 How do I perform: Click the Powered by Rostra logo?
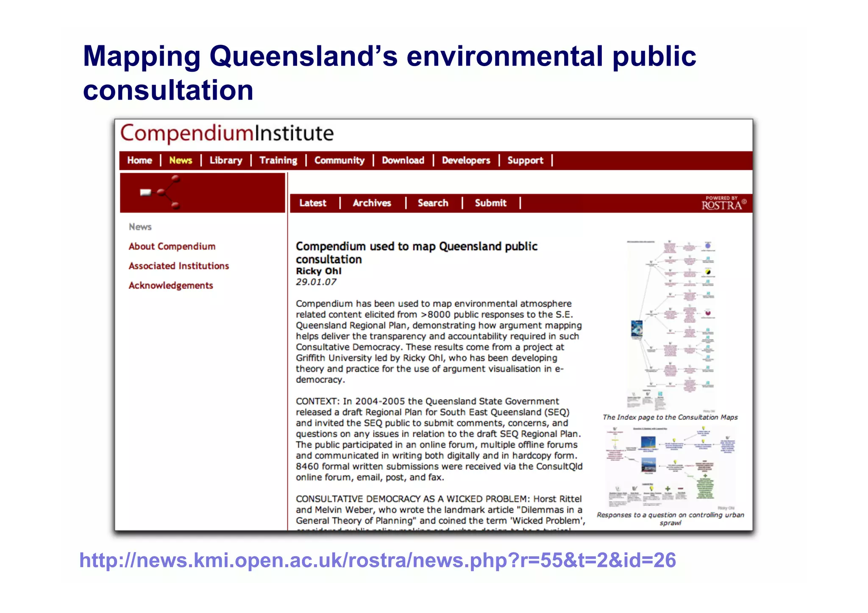[723, 203]
